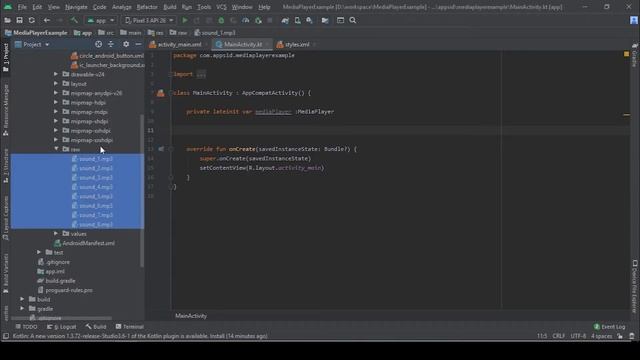Open the Project view selector dropdown
The height and width of the screenshot is (360, 640).
[x=32, y=44]
